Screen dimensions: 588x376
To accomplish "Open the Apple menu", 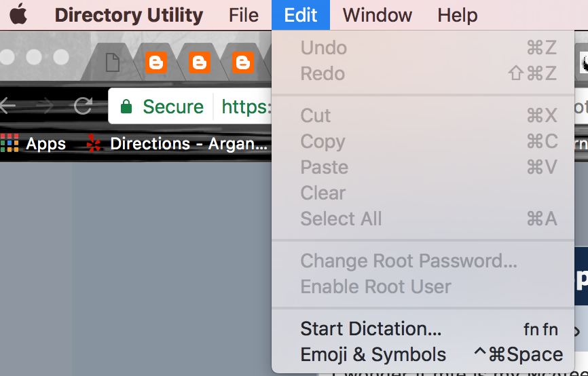I will (x=18, y=15).
